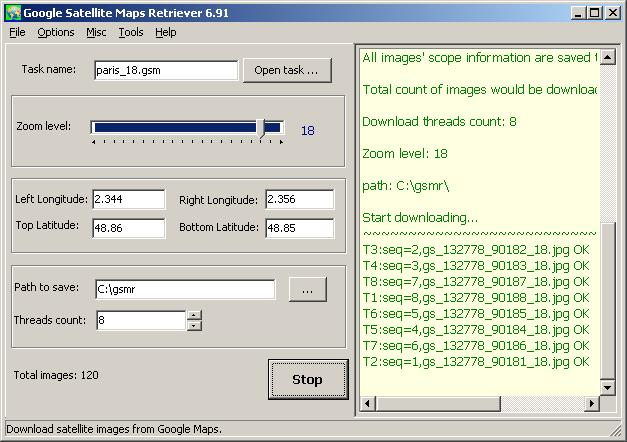Click the Left Longitude field with 2.344

pyautogui.click(x=129, y=199)
